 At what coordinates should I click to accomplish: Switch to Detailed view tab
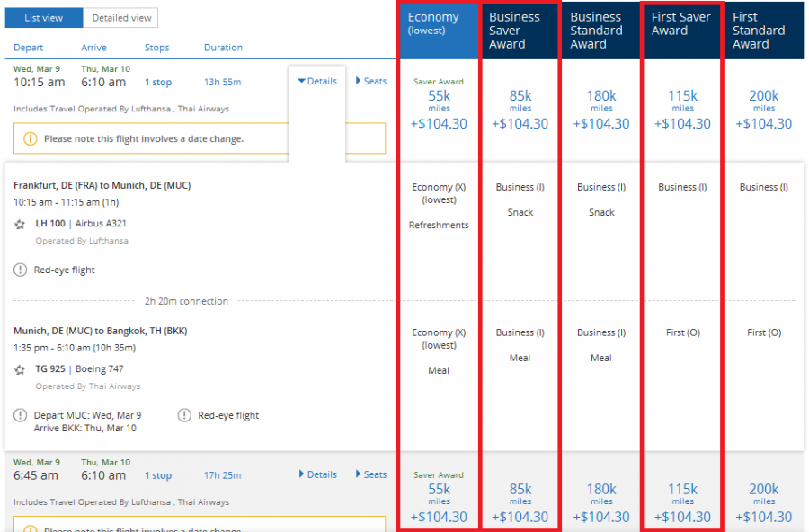[x=121, y=18]
